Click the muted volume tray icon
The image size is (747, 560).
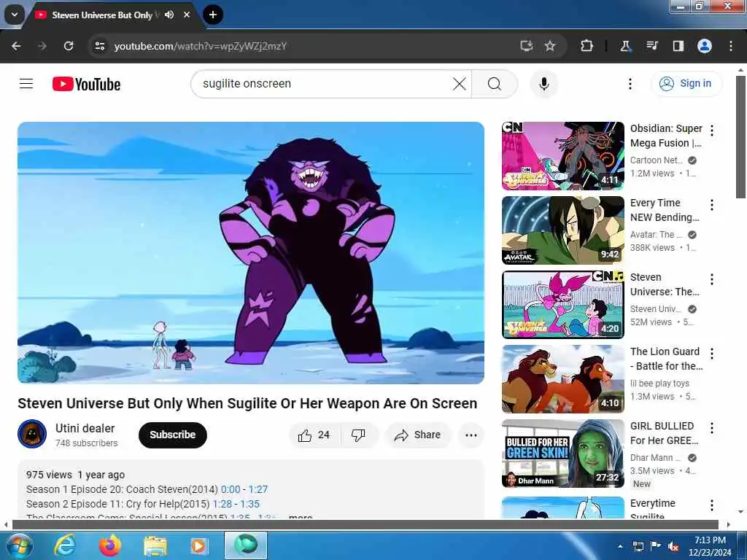coord(673,546)
